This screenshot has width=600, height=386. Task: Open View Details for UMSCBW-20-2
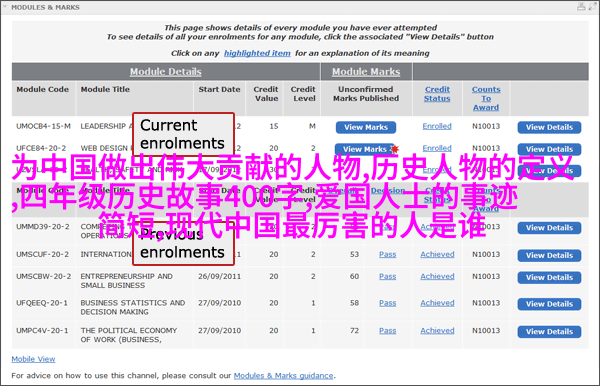pos(549,277)
